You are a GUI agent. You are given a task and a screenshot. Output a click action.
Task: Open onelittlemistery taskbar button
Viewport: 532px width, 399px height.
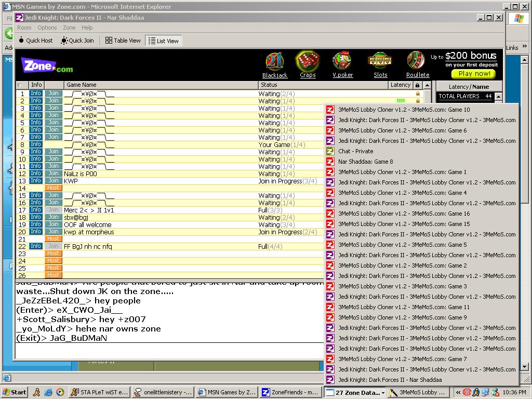pyautogui.click(x=163, y=392)
